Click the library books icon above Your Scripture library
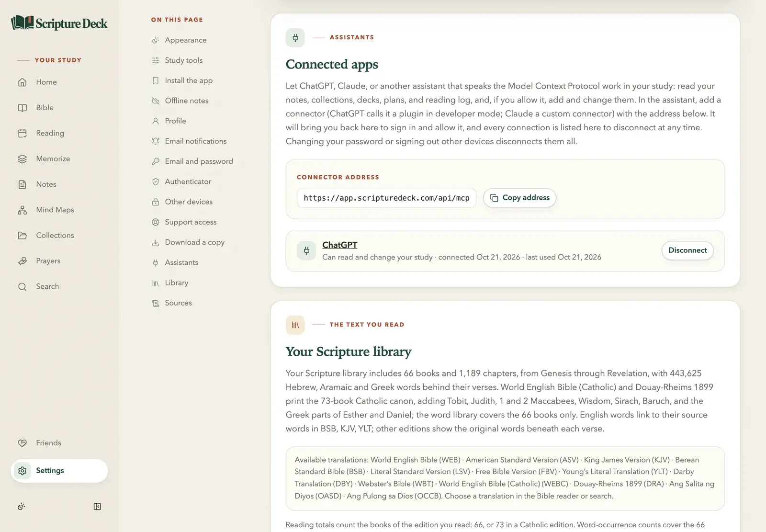The height and width of the screenshot is (532, 766). [295, 325]
